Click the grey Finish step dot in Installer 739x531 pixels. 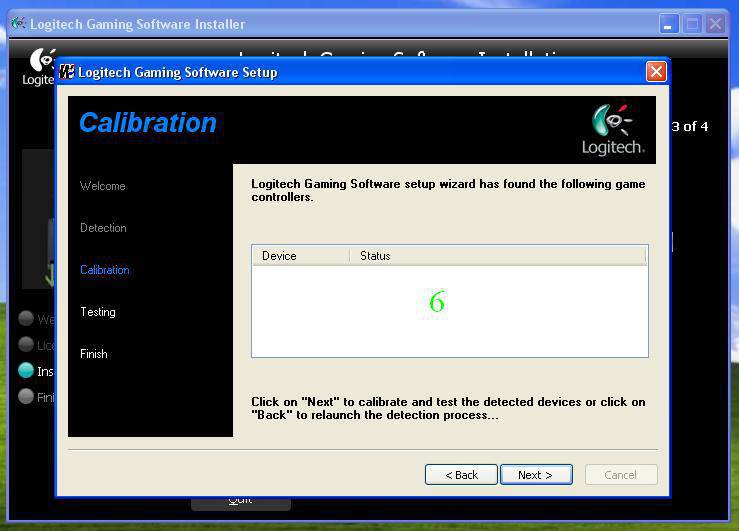click(26, 396)
